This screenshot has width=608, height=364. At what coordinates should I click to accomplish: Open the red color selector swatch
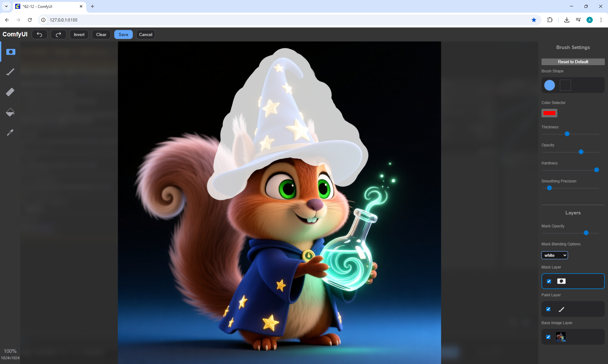coord(549,113)
